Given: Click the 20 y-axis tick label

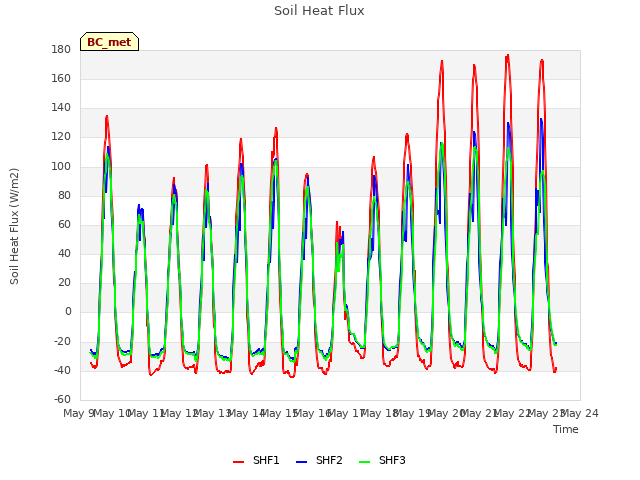Looking at the screenshot, I should [x=64, y=282].
